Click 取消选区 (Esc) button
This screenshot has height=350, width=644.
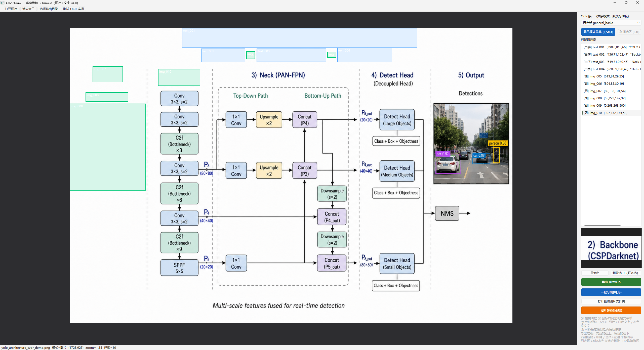pyautogui.click(x=629, y=32)
